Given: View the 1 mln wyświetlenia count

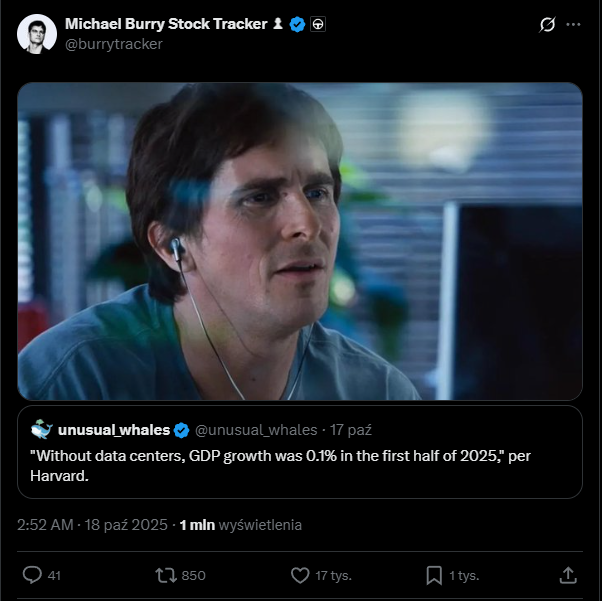Looking at the screenshot, I should tap(240, 525).
